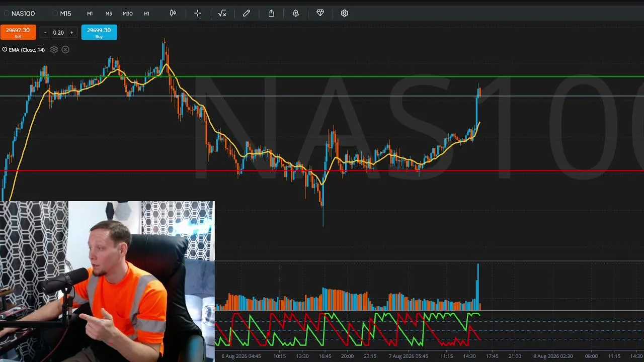Click the share chart icon
Viewport: 644px width, 362px height.
[x=271, y=13]
